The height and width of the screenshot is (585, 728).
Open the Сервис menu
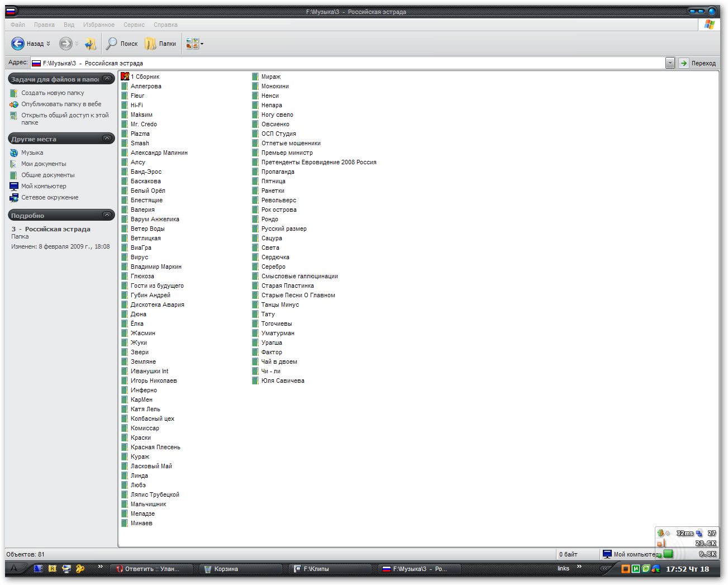click(134, 25)
